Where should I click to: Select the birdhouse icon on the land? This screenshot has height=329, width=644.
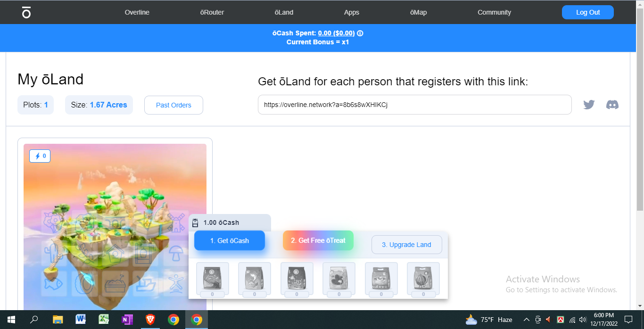point(115,253)
